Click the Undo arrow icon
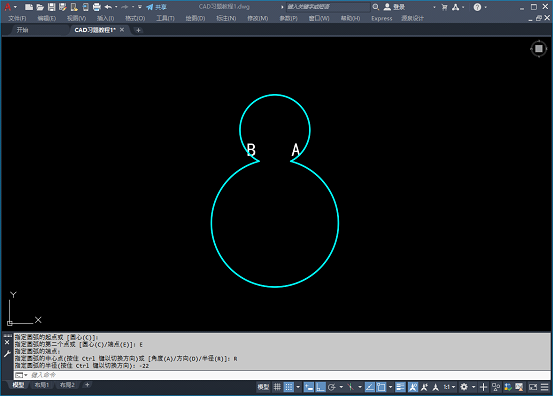The image size is (553, 396). 108,7
